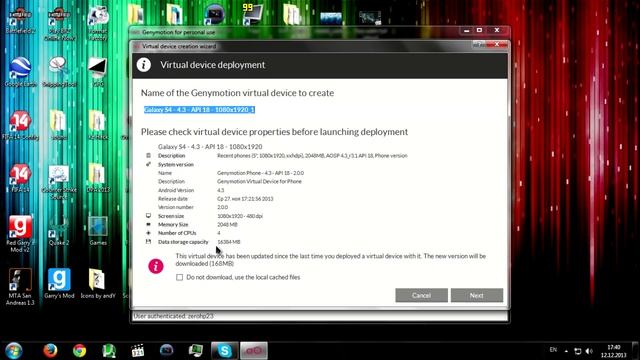Open Firefox from the taskbar
This screenshot has width=640, height=360.
tap(50, 351)
